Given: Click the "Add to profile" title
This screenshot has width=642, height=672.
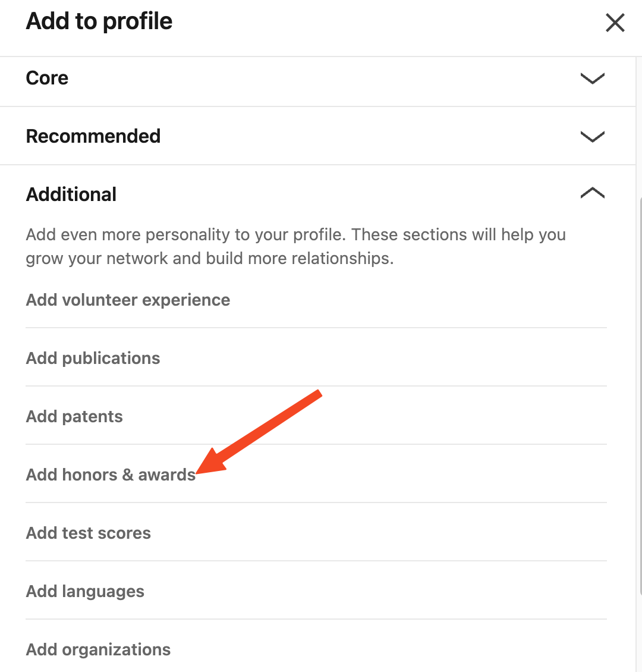Looking at the screenshot, I should 99,21.
